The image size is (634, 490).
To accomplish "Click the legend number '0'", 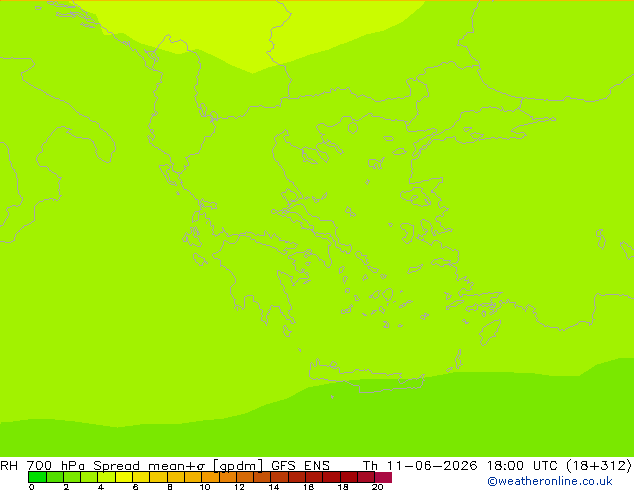I will (32, 487).
